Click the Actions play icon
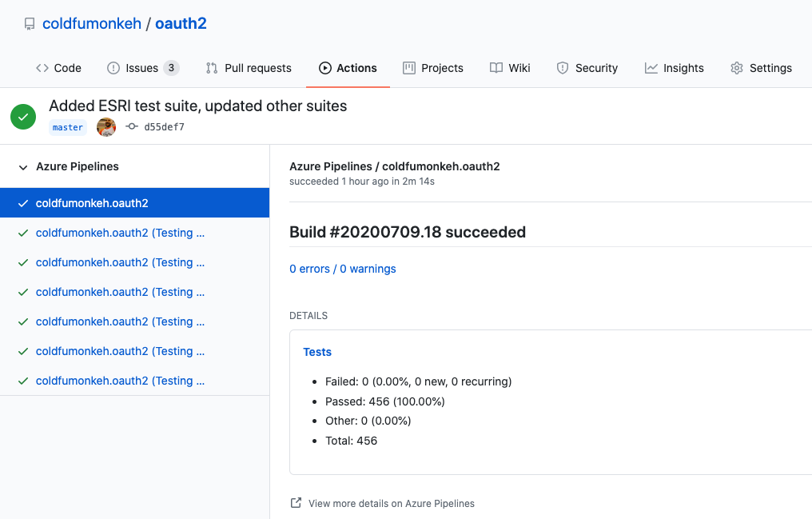The height and width of the screenshot is (519, 812). [x=327, y=68]
